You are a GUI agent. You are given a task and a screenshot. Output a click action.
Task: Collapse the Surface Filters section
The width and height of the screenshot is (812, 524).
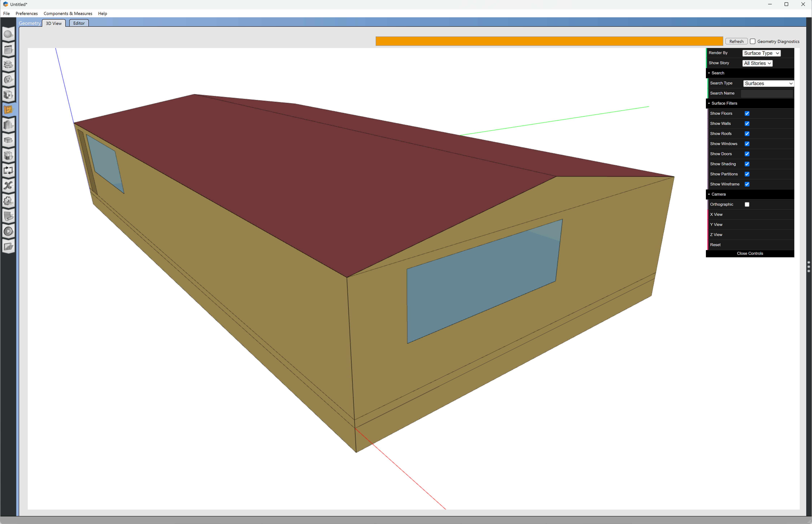(709, 103)
